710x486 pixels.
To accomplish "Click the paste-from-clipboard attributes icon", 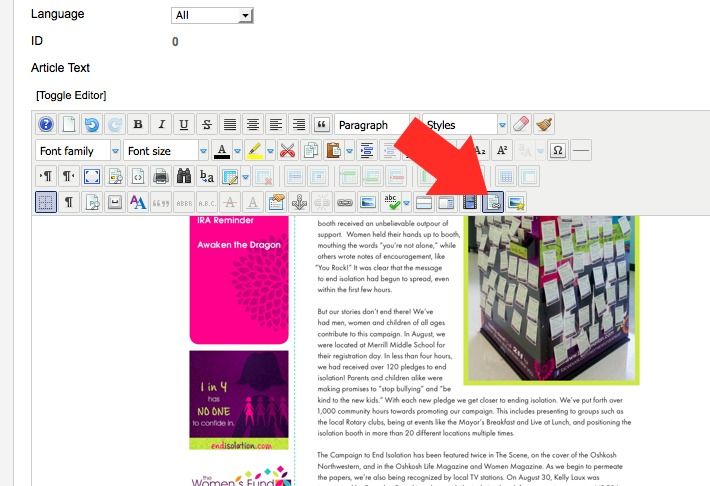I will [x=276, y=202].
